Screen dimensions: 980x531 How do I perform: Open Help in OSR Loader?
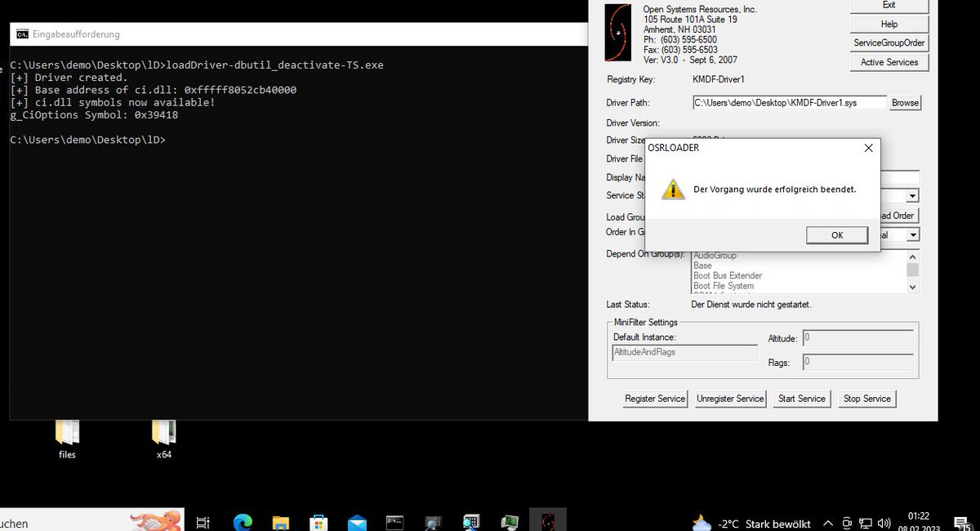coord(889,25)
